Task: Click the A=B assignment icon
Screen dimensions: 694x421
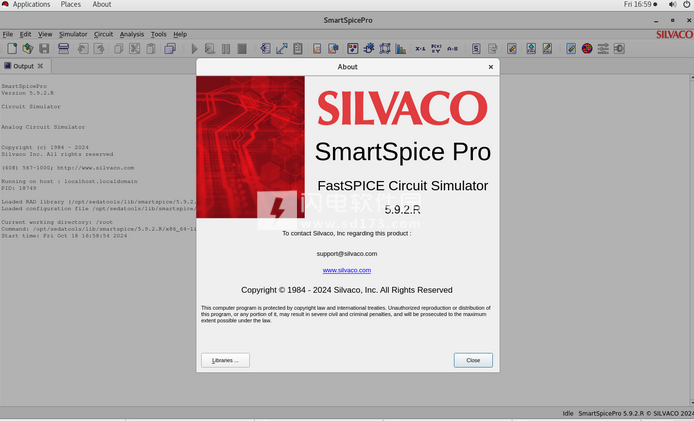Action: [453, 49]
